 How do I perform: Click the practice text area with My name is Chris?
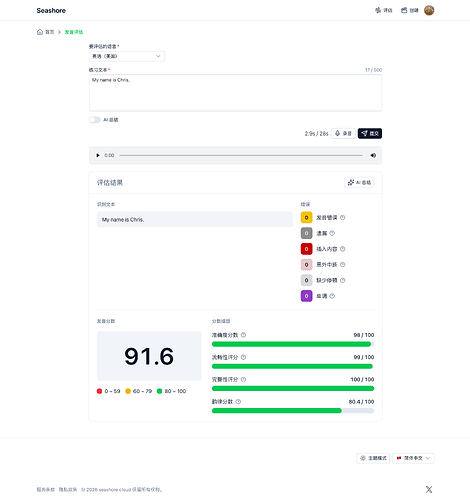[235, 93]
